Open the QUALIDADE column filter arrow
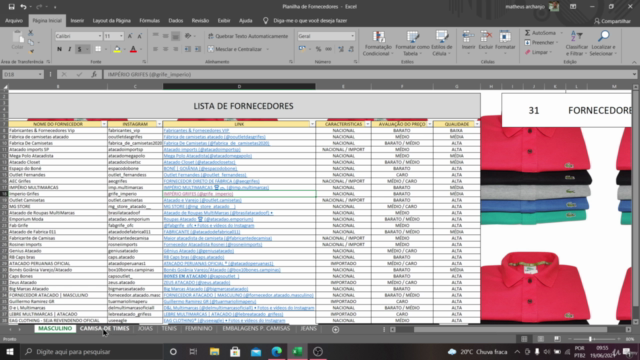This screenshot has height=360, width=640. pos(477,124)
